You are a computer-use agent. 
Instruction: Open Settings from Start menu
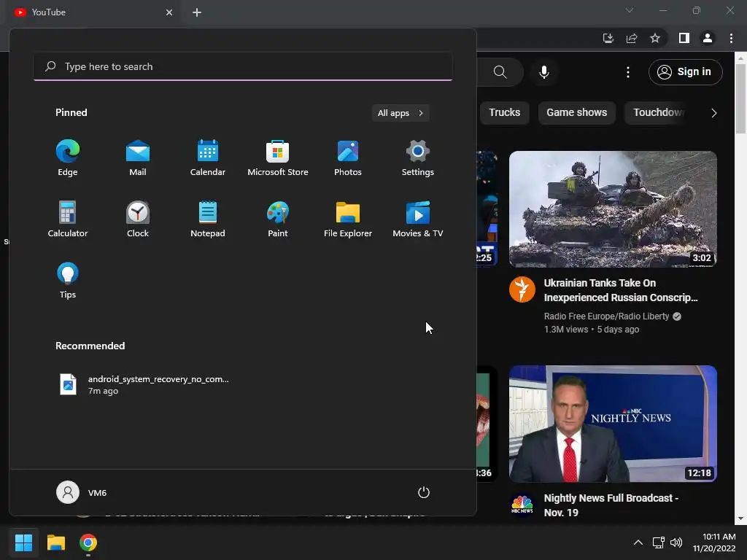418,158
